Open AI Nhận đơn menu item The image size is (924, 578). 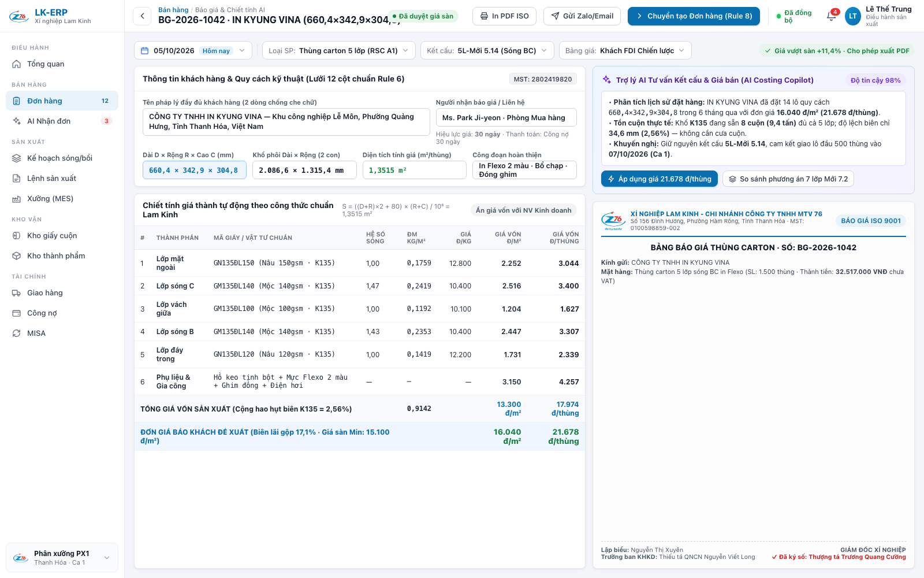[62, 121]
